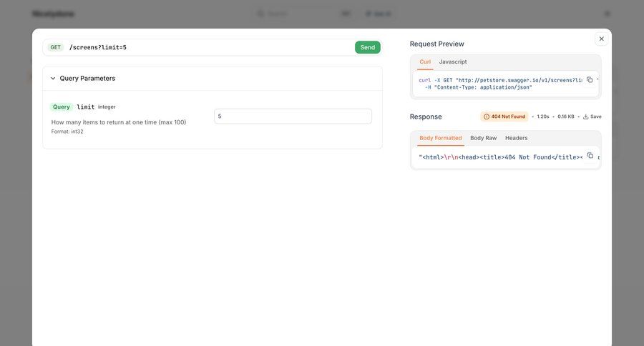Click the Query Parameters header
Viewport: 644px width, 346px height.
(87, 79)
